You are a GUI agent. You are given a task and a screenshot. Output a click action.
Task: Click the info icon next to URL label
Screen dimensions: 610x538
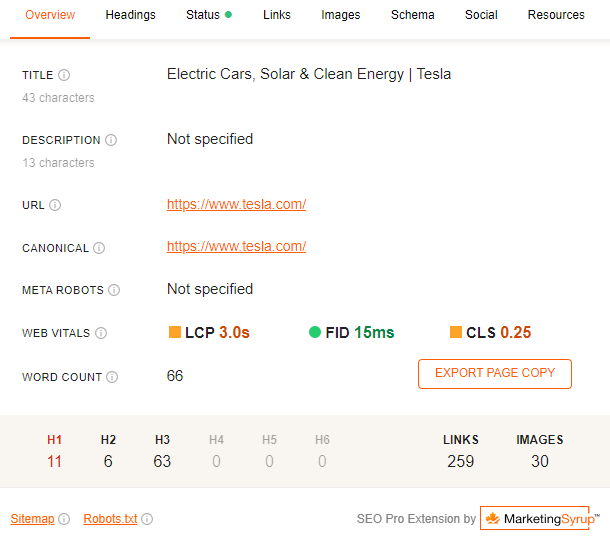tap(55, 205)
